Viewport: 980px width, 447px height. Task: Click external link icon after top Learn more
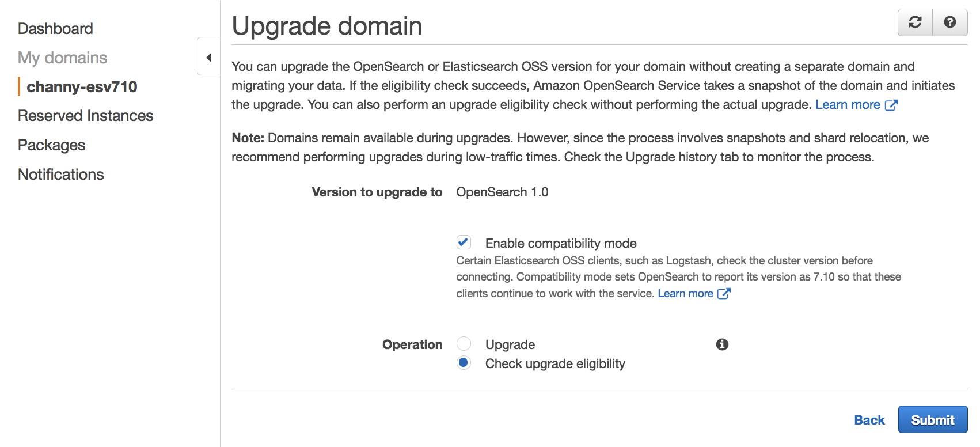tap(891, 105)
